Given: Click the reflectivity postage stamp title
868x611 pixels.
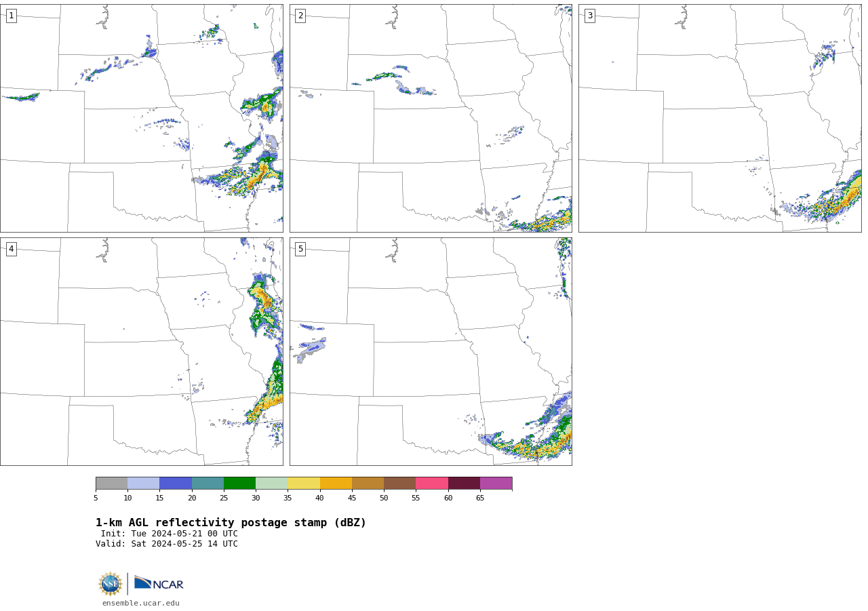Looking at the screenshot, I should pyautogui.click(x=231, y=523).
